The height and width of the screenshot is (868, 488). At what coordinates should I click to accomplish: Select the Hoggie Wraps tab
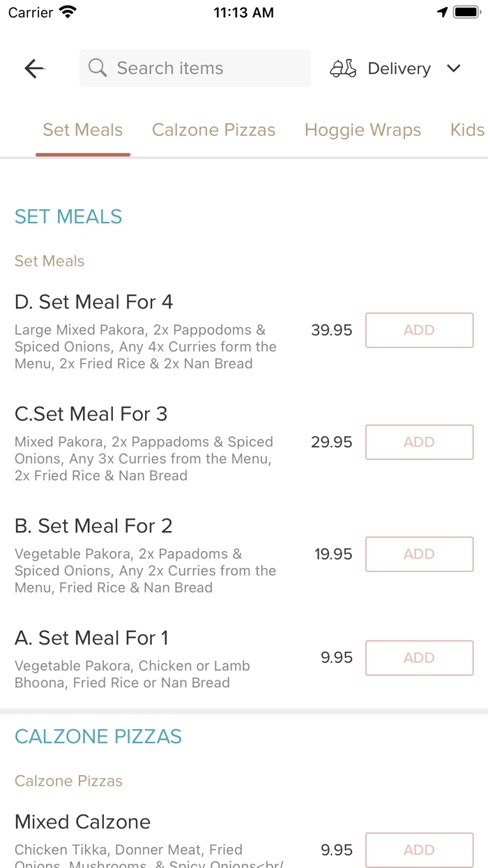(363, 130)
